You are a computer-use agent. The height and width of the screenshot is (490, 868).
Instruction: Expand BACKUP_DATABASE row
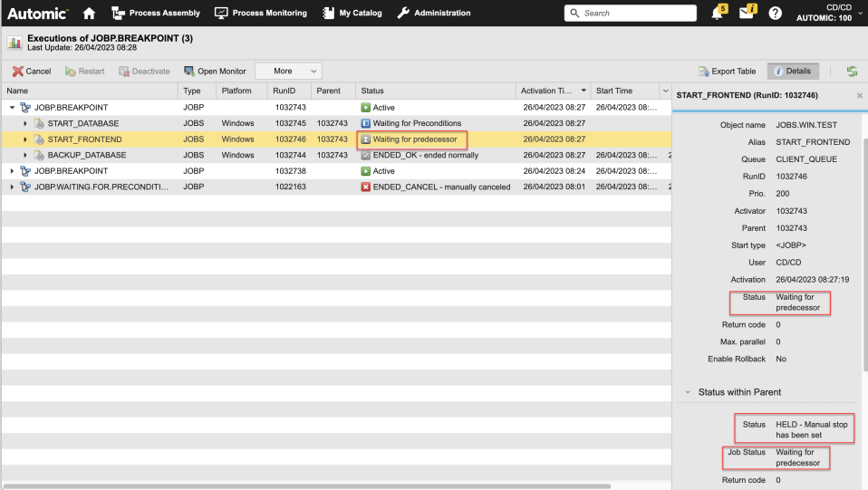coord(24,155)
